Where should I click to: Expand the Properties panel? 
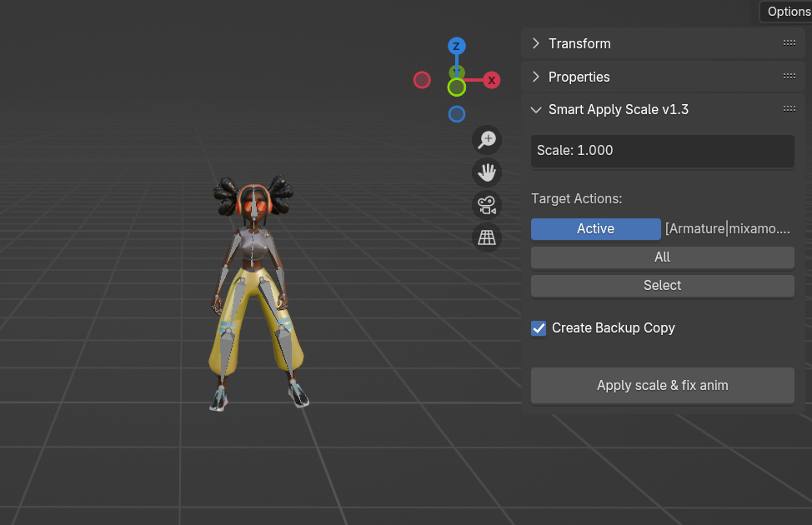coord(536,77)
